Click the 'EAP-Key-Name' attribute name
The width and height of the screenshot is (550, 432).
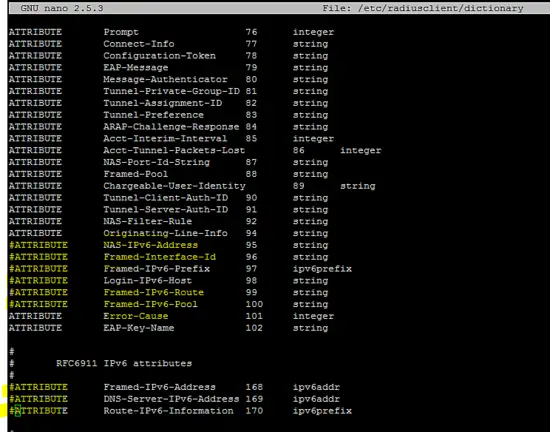click(139, 328)
